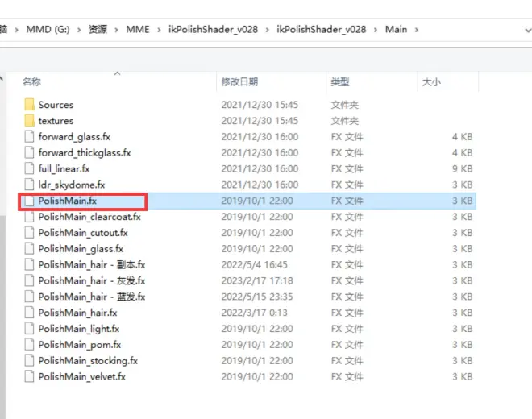Image resolution: width=532 pixels, height=419 pixels.
Task: Select the PolishMain_pom.fx file icon
Action: click(x=30, y=344)
